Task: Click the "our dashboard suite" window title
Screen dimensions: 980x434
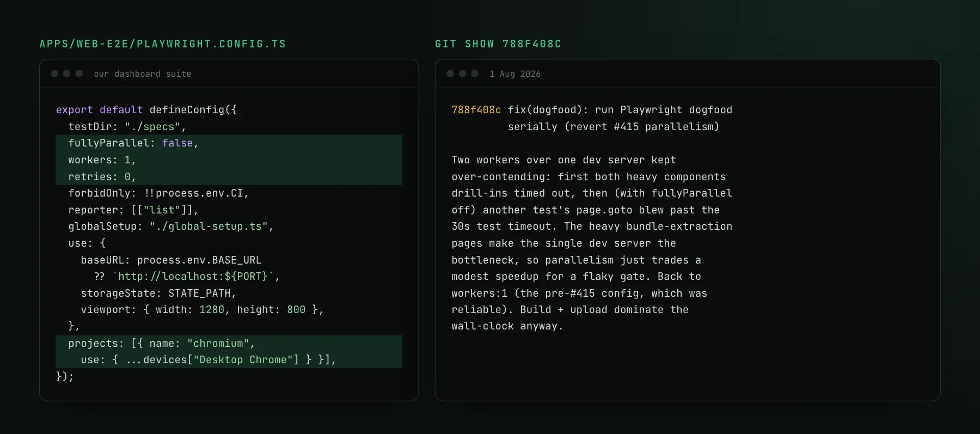Action: click(x=143, y=74)
